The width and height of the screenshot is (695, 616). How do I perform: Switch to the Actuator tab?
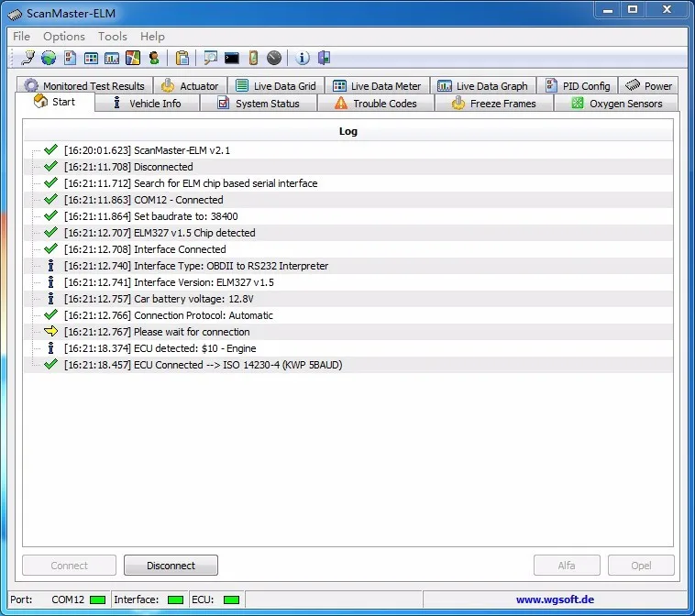click(x=190, y=85)
